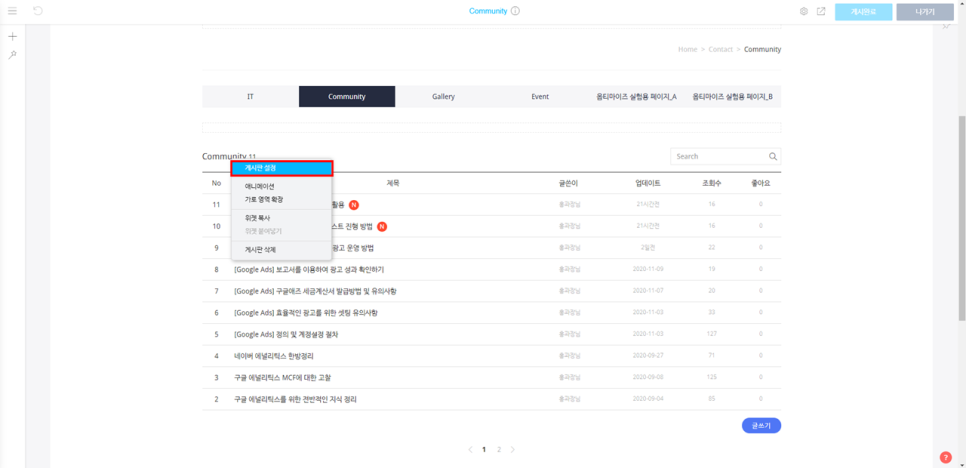Viewport: 966px width, 468px height.
Task: Click the 업데이트 column header
Action: tap(648, 184)
